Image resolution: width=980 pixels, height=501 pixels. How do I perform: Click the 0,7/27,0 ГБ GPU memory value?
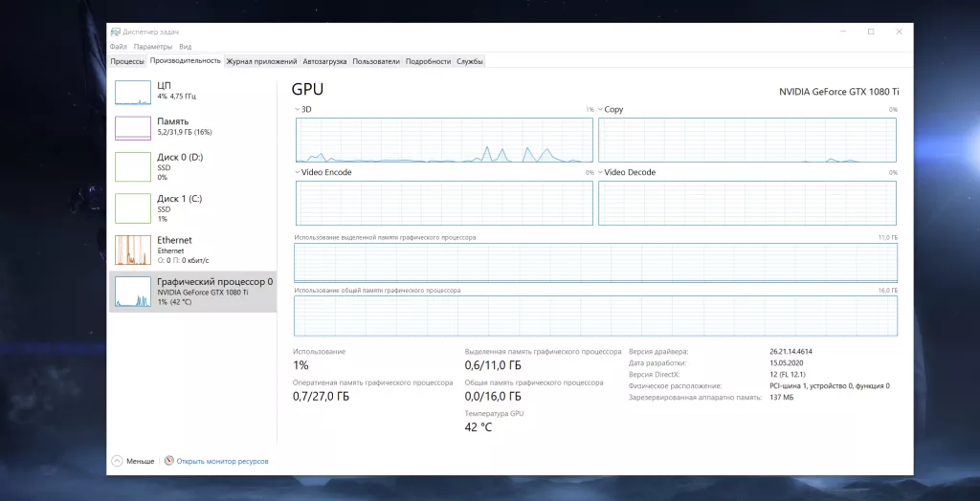pos(321,396)
